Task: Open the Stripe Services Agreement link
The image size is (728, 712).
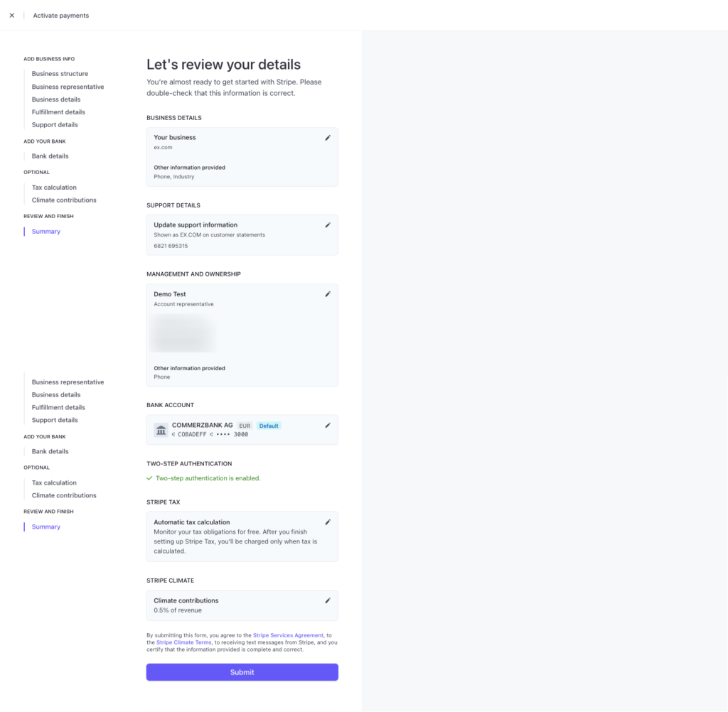Action: [x=288, y=635]
